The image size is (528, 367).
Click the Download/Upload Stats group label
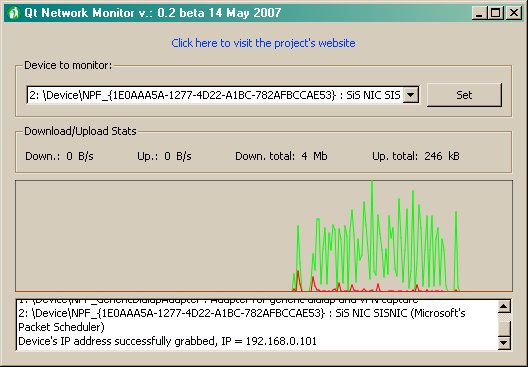click(x=80, y=131)
